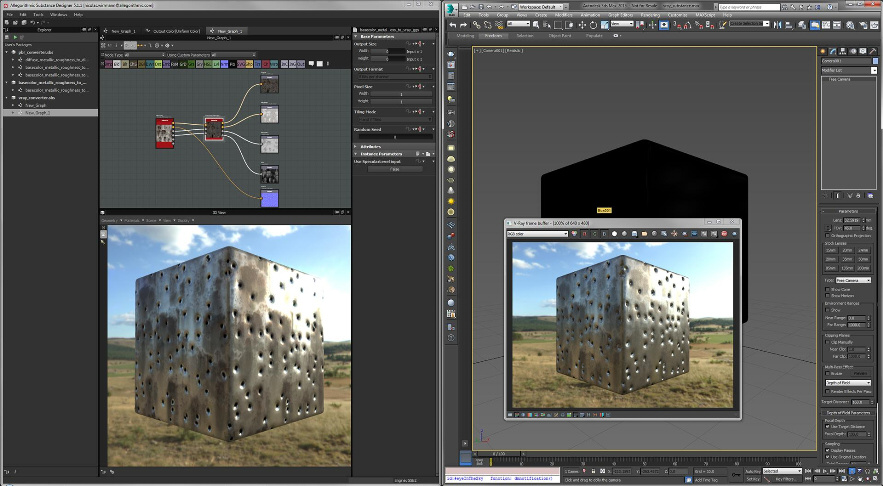Screen dimensions: 883x486
Task: Activate the Select and Scale tool
Action: (604, 25)
